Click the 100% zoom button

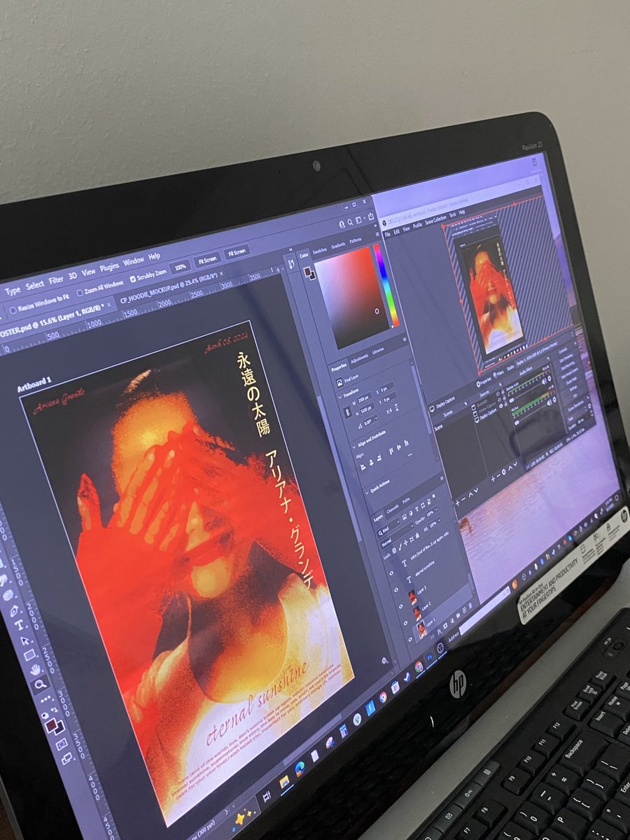[x=180, y=267]
